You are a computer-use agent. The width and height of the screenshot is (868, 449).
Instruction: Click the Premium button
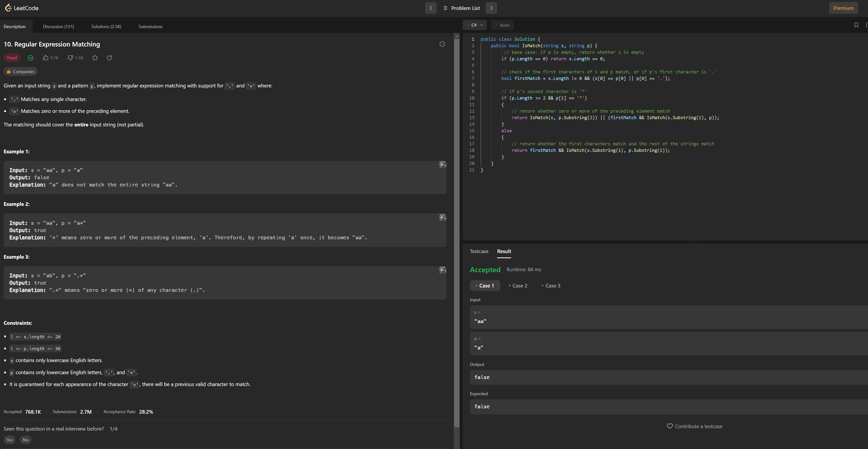coord(843,8)
